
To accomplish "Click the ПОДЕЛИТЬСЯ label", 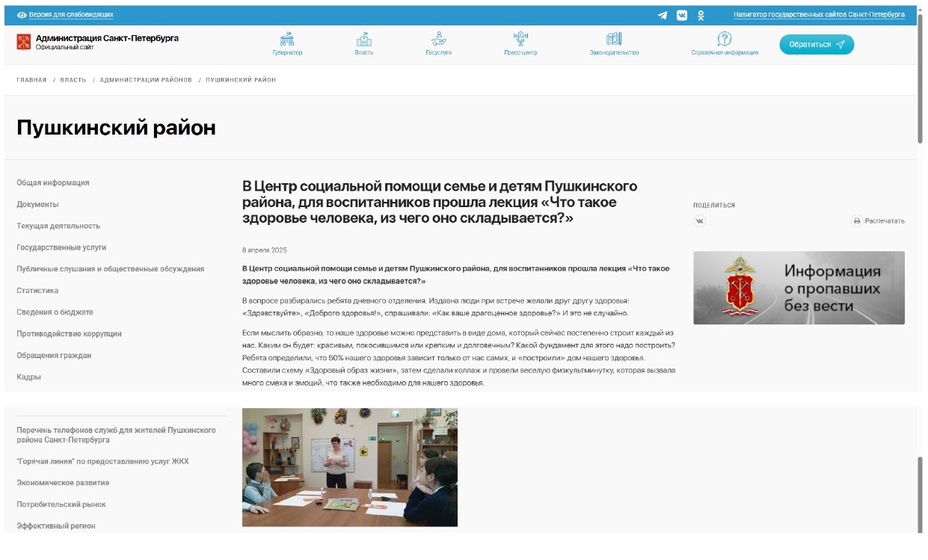I will (x=714, y=206).
